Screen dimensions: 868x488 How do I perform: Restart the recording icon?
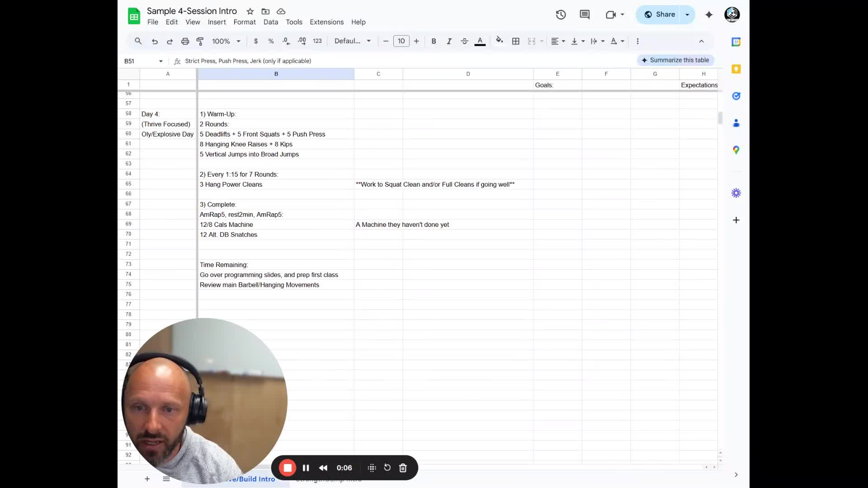pyautogui.click(x=387, y=468)
